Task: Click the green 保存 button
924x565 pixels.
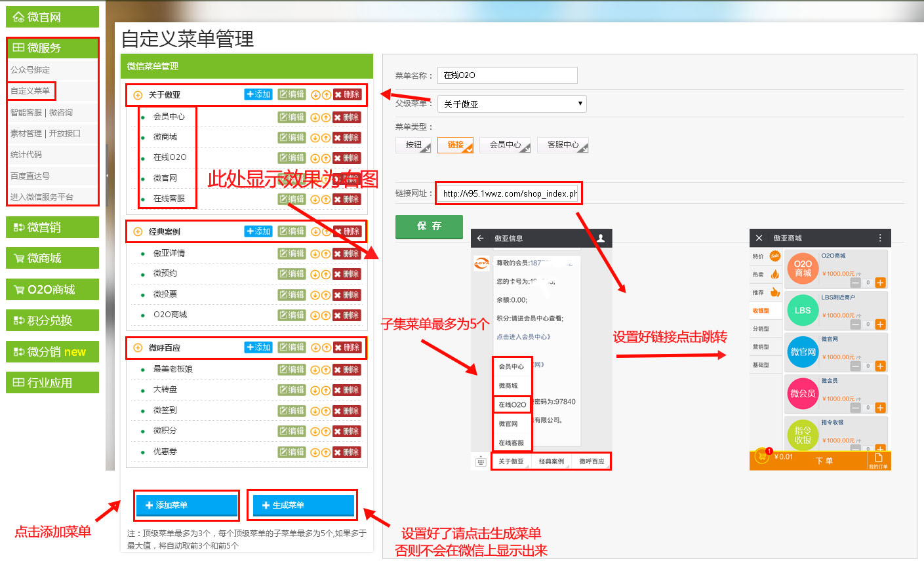Action: [x=429, y=226]
